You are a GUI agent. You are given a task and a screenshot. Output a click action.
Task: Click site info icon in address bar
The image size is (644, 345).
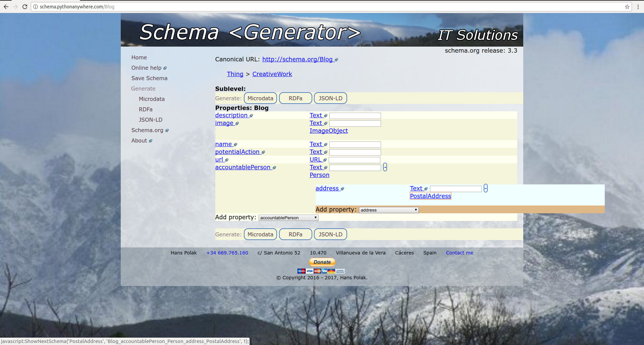[x=36, y=7]
